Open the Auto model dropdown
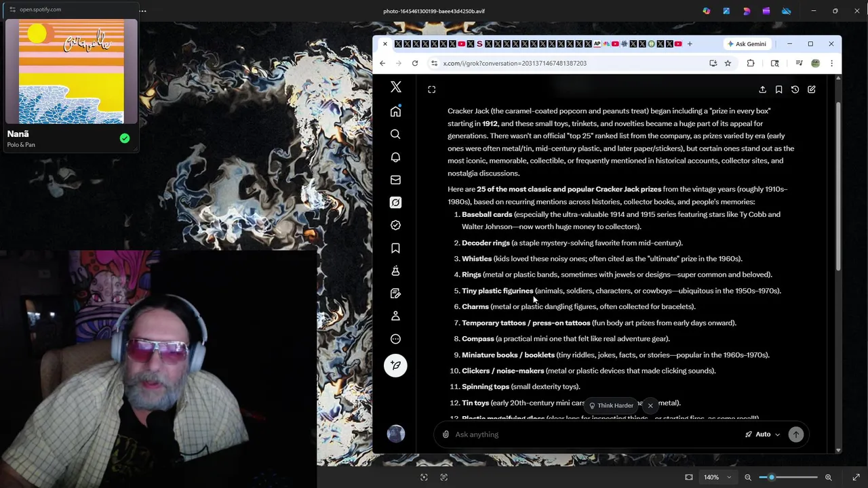 (763, 434)
